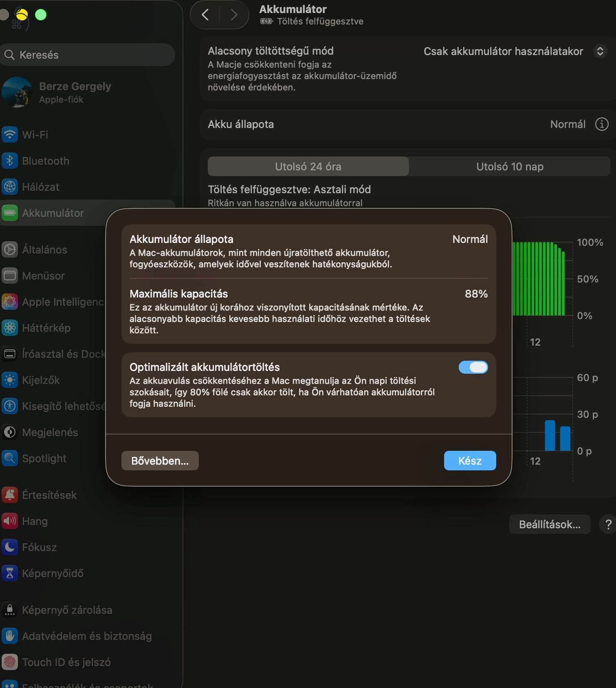
Task: Select the Megjelenés appearance icon
Action: pyautogui.click(x=10, y=432)
